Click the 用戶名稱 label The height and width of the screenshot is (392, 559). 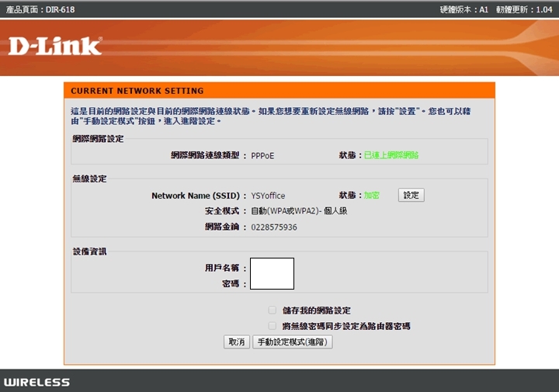coord(222,268)
